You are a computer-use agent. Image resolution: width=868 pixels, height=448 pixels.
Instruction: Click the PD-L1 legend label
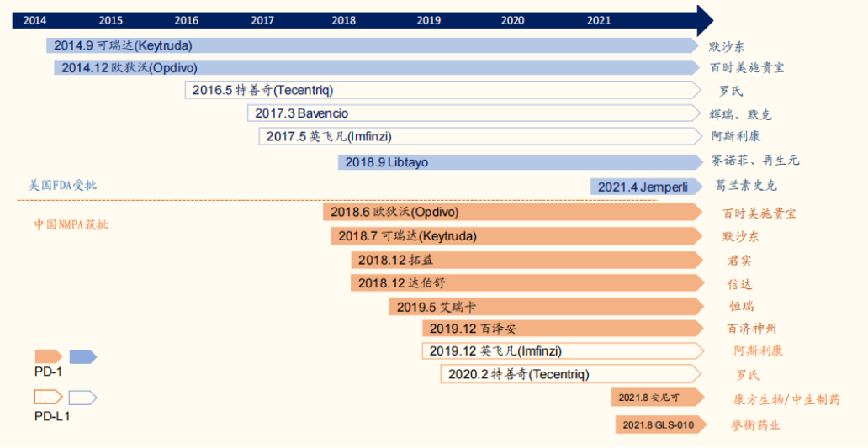click(52, 416)
